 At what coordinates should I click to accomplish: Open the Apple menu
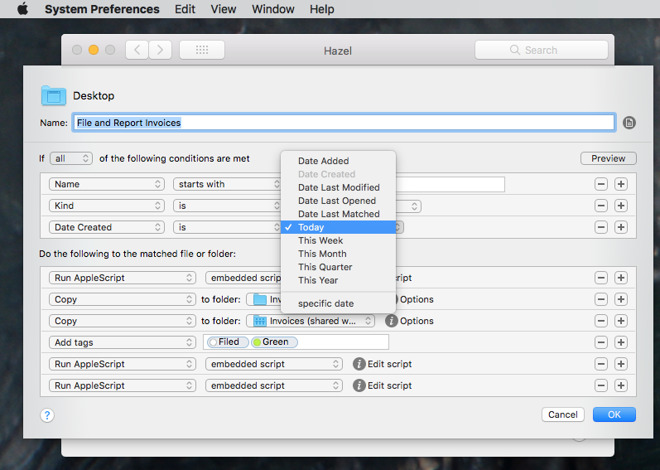pos(23,9)
